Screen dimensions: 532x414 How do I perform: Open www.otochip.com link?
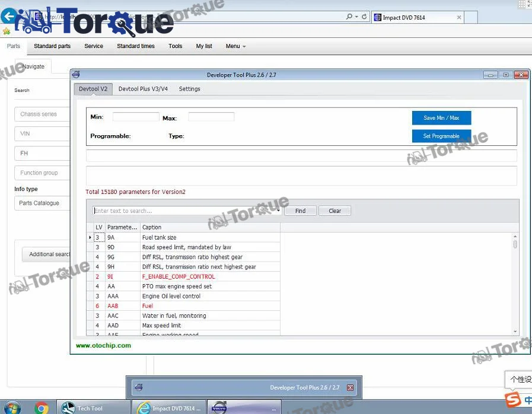tap(103, 345)
